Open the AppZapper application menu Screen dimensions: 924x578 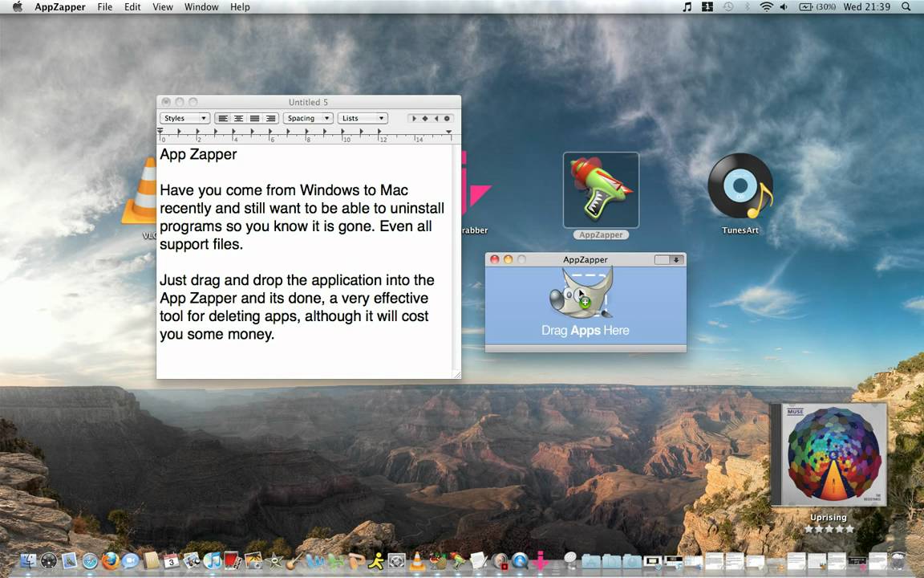pos(59,7)
